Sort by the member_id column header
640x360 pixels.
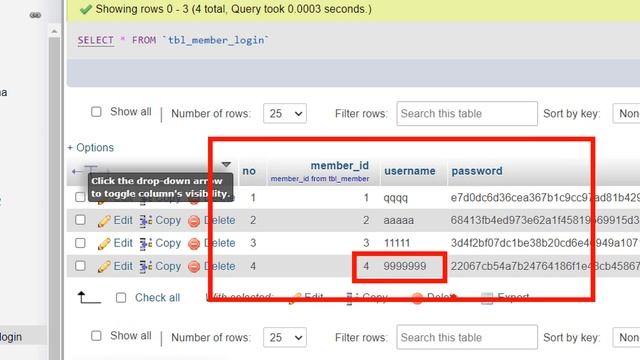point(340,166)
